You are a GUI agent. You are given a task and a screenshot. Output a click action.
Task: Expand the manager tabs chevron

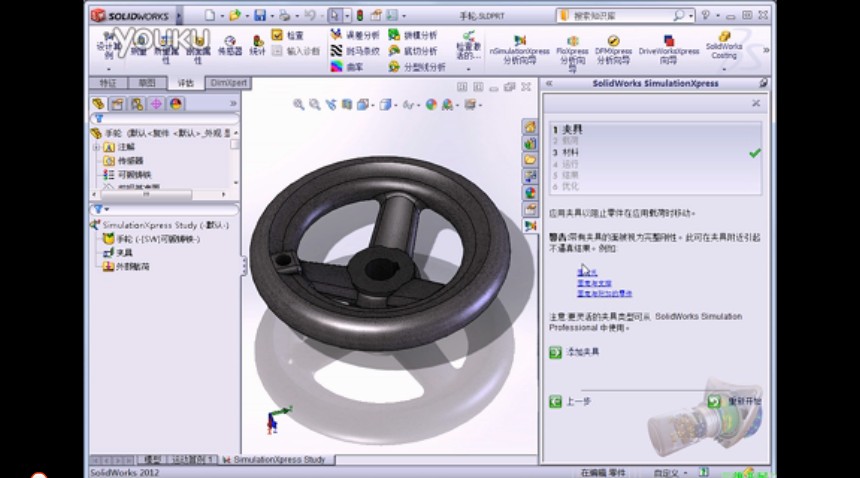coord(233,103)
